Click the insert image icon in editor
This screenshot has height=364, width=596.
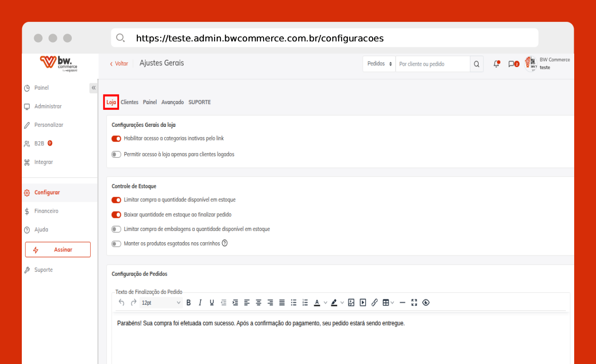click(351, 303)
